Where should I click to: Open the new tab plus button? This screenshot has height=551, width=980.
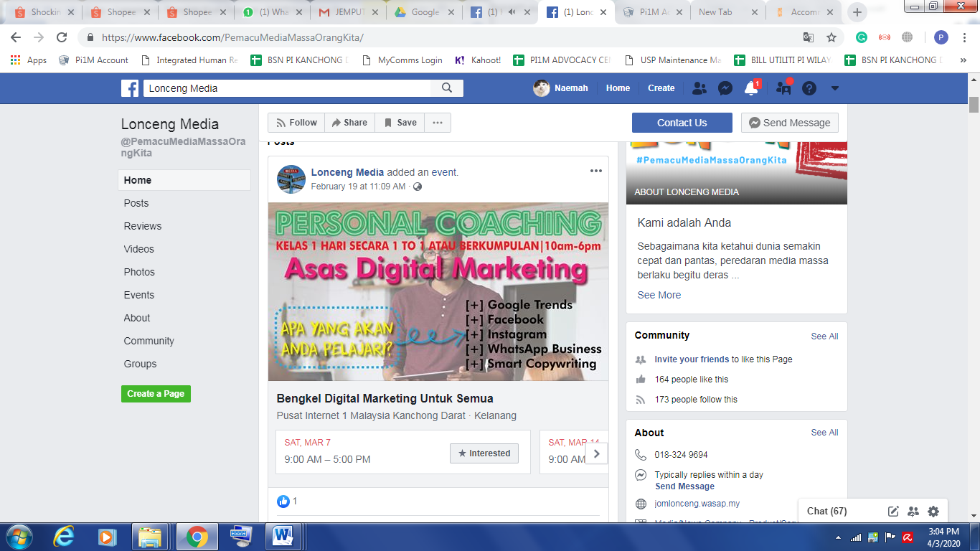tap(857, 12)
